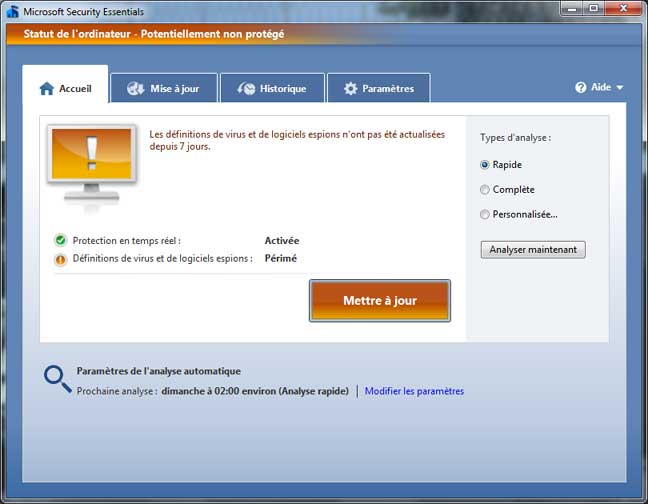Click the Périmé definitions status text

click(x=280, y=258)
